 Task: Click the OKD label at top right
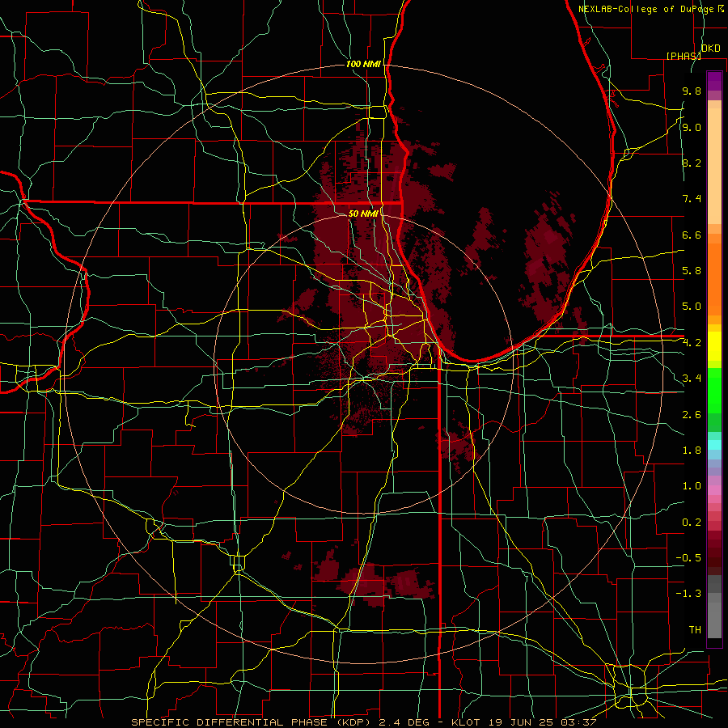(x=710, y=48)
